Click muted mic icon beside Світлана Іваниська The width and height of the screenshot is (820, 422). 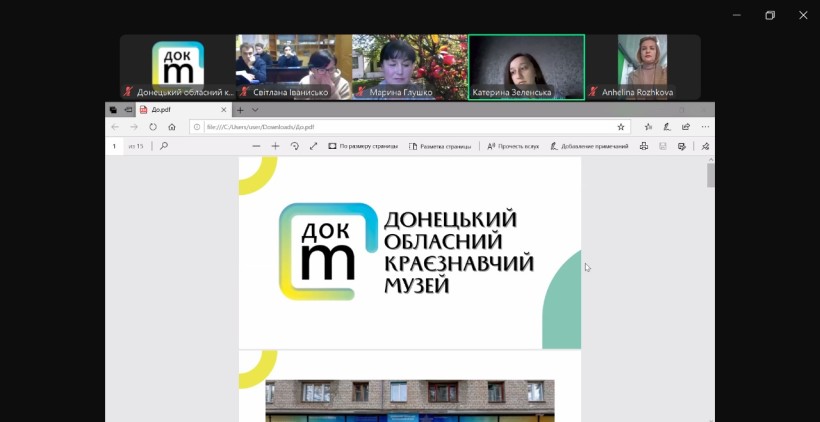click(244, 92)
